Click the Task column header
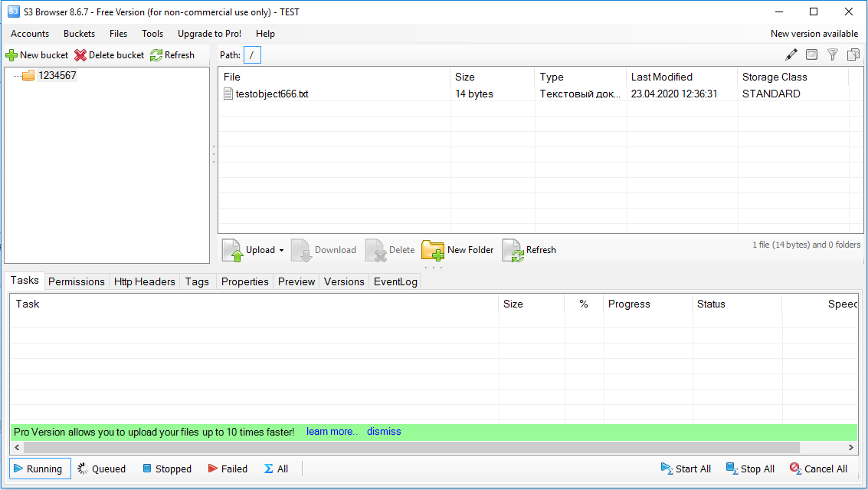The height and width of the screenshot is (490, 868). pyautogui.click(x=254, y=304)
